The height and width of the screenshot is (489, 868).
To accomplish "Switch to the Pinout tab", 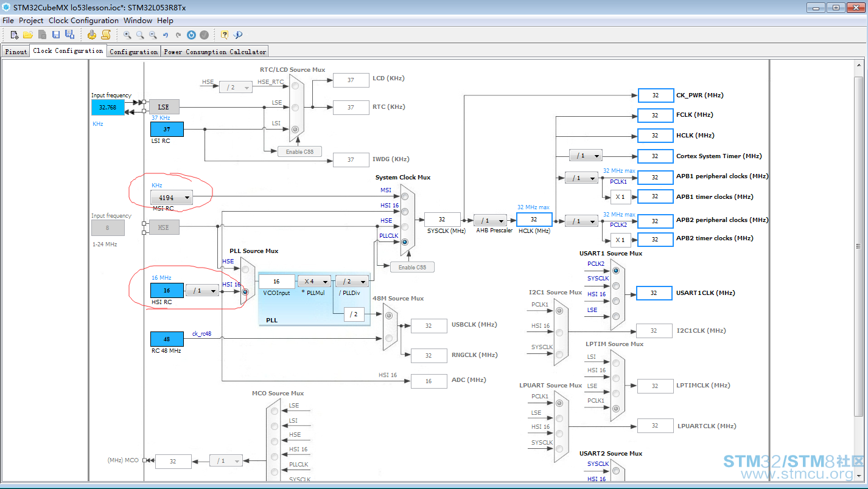I will pos(16,52).
